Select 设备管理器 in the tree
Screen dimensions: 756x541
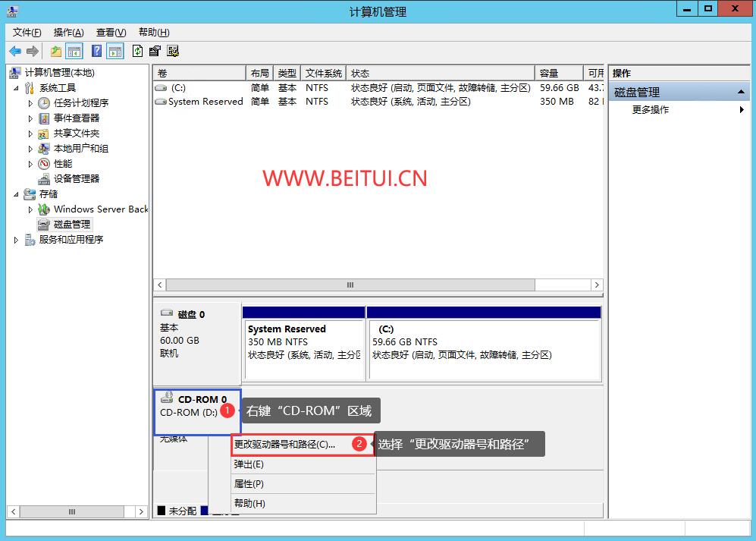(x=76, y=179)
